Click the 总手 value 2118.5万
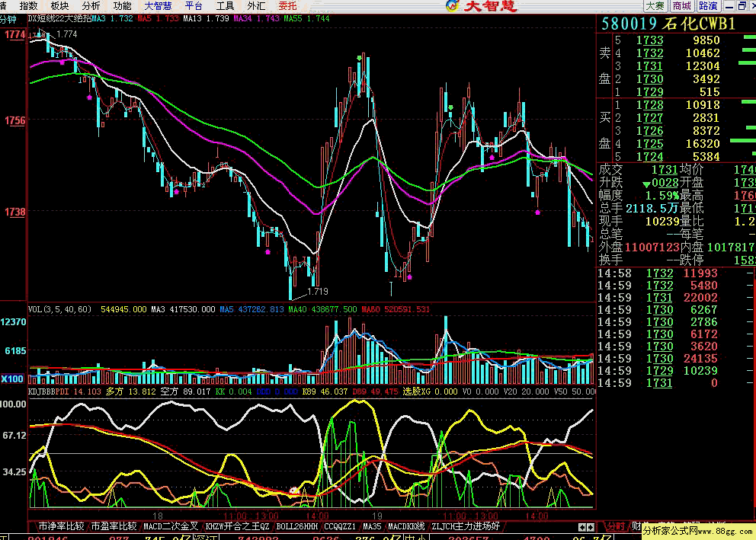756x540 pixels. pyautogui.click(x=652, y=208)
